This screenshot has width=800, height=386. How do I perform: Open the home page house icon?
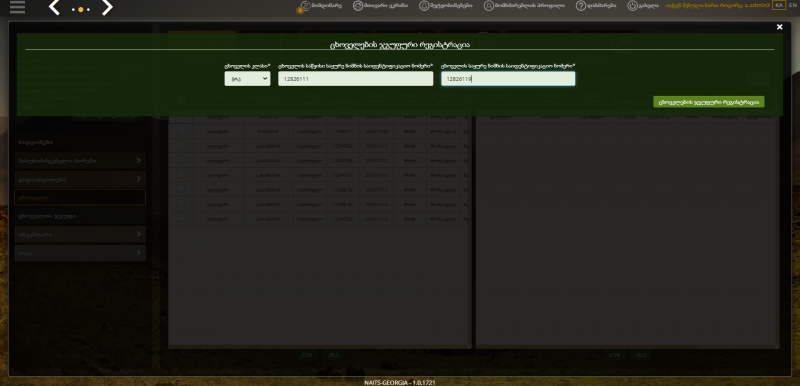[x=358, y=6]
